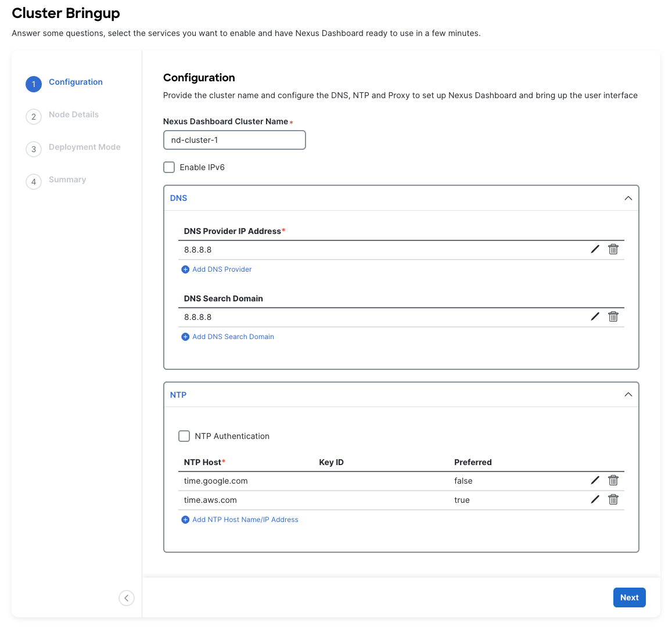This screenshot has width=672, height=630.
Task: Click the Preferred column header
Action: click(473, 462)
